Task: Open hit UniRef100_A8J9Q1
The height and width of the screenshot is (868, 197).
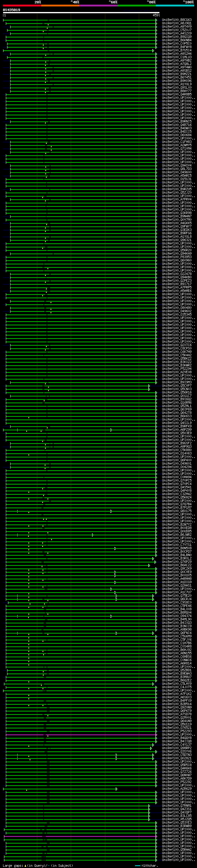Action: tap(177, 23)
